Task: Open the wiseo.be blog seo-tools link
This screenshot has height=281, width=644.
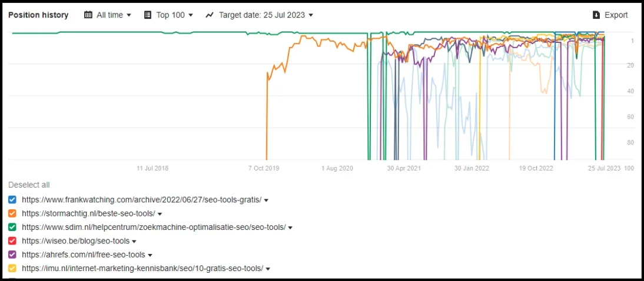Action: tap(75, 241)
